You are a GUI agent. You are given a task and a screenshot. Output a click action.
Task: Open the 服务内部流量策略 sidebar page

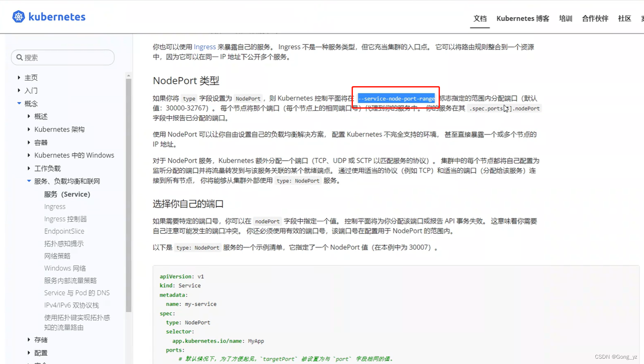(x=70, y=281)
